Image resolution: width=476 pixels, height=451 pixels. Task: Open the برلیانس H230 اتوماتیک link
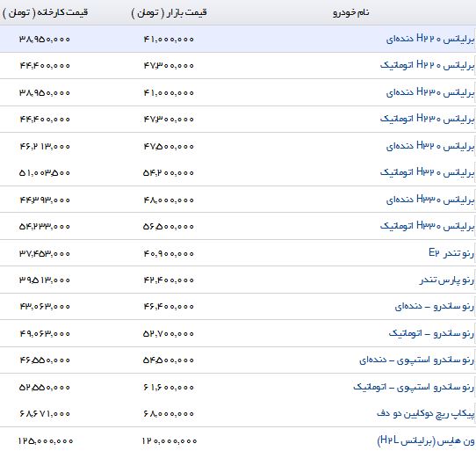(427, 119)
